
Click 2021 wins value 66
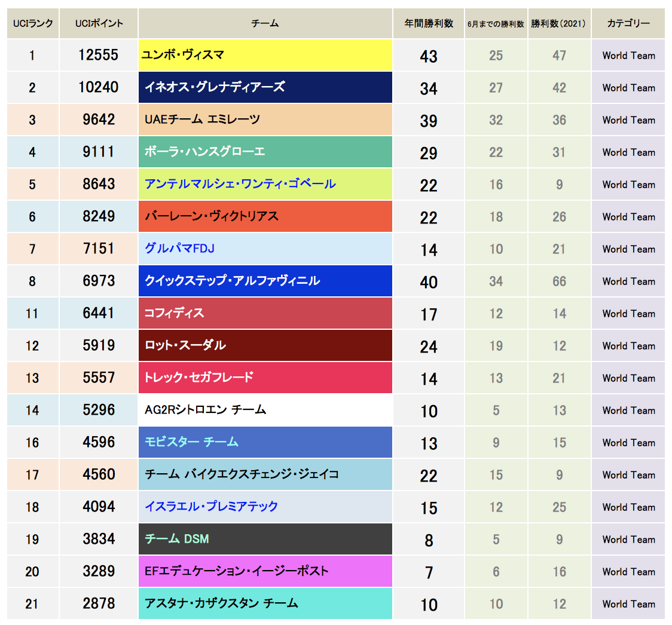[x=559, y=281]
